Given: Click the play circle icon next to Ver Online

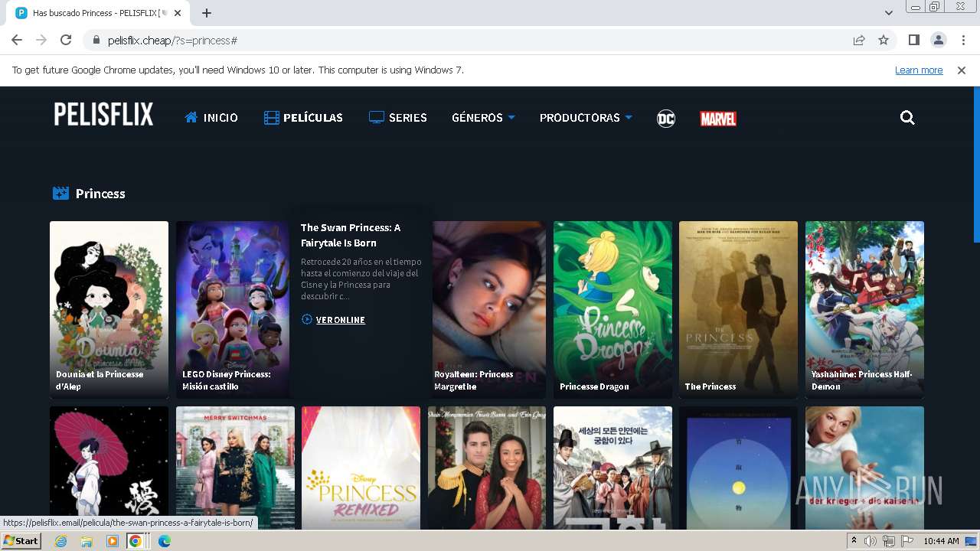Looking at the screenshot, I should (x=307, y=319).
